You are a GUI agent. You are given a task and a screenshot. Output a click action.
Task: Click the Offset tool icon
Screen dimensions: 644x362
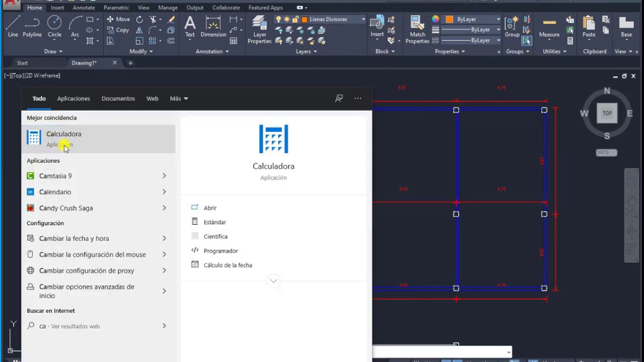point(171,41)
